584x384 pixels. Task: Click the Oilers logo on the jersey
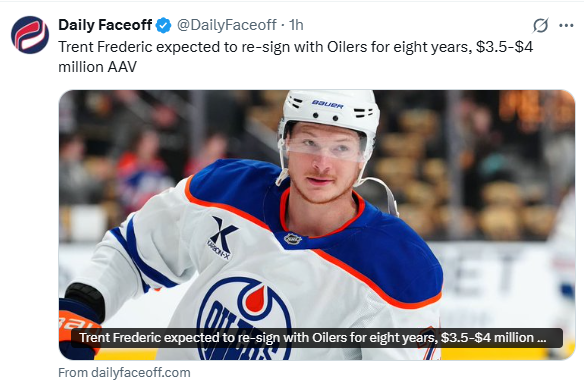245,319
